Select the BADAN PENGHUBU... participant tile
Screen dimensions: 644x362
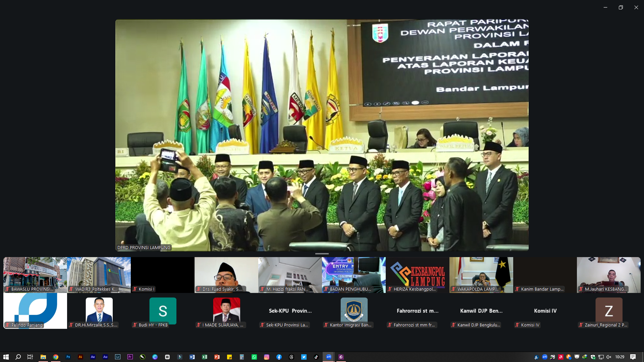(x=354, y=275)
